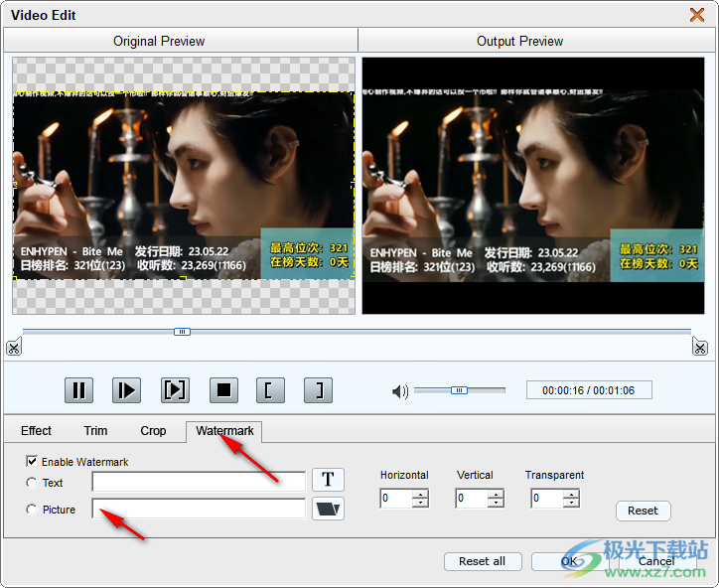Increase the Horizontal value with up arrow
Image resolution: width=719 pixels, height=588 pixels.
pyautogui.click(x=420, y=494)
